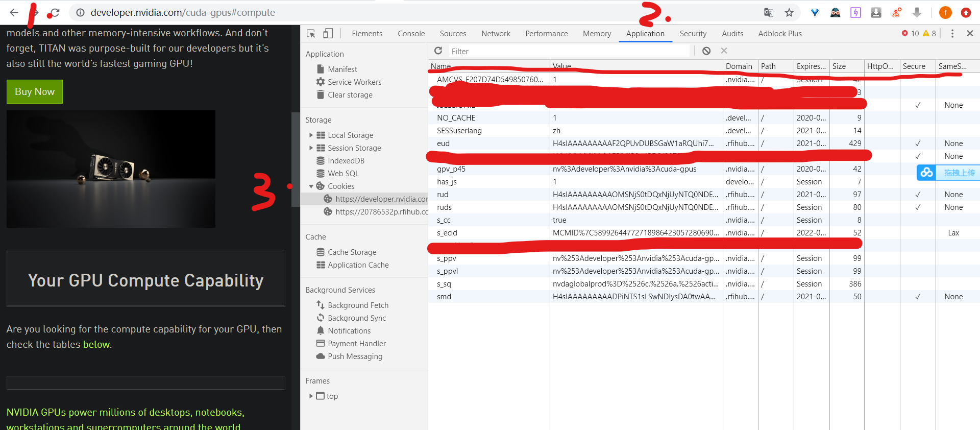This screenshot has height=430, width=980.
Task: Toggle the device toolbar icon
Action: tap(328, 34)
